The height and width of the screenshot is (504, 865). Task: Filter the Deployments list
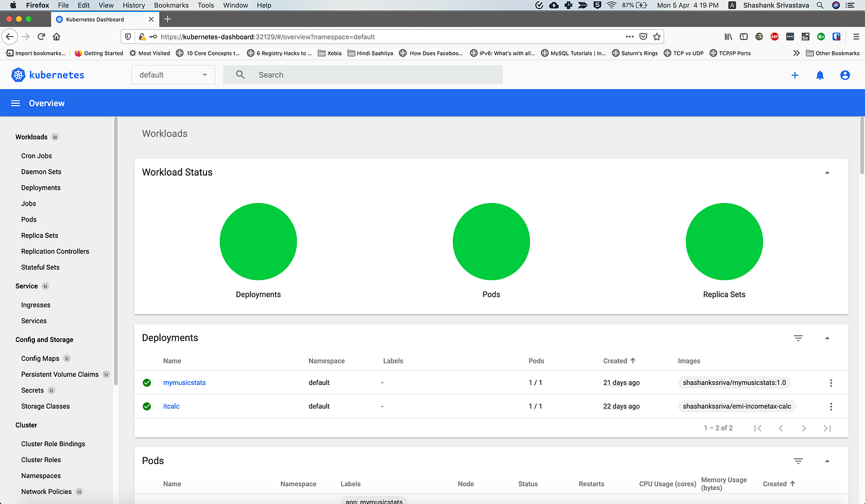(798, 338)
